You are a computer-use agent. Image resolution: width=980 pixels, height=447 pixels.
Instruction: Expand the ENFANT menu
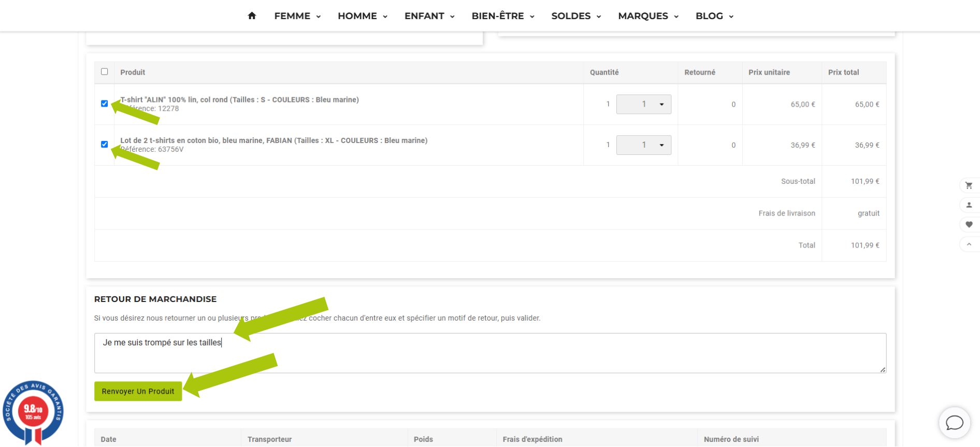pos(429,16)
